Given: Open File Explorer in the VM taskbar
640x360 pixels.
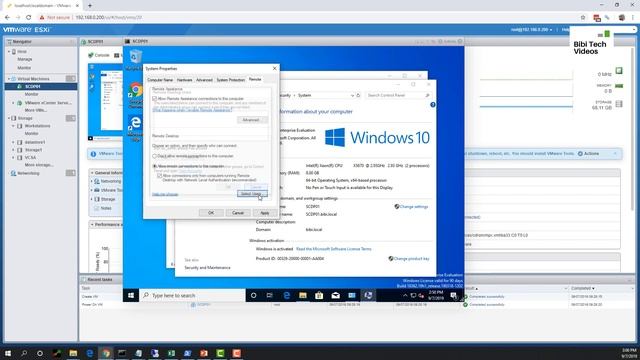Looking at the screenshot, I should (303, 296).
